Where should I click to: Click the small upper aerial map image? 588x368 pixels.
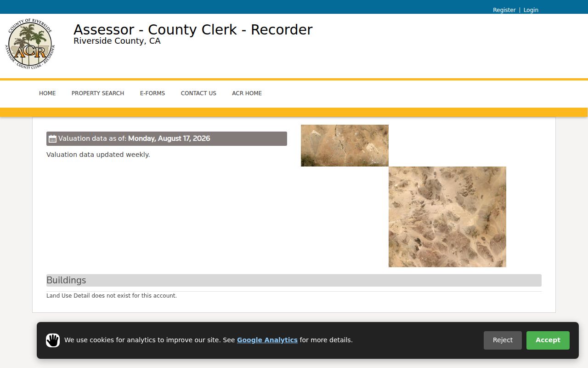tap(345, 145)
